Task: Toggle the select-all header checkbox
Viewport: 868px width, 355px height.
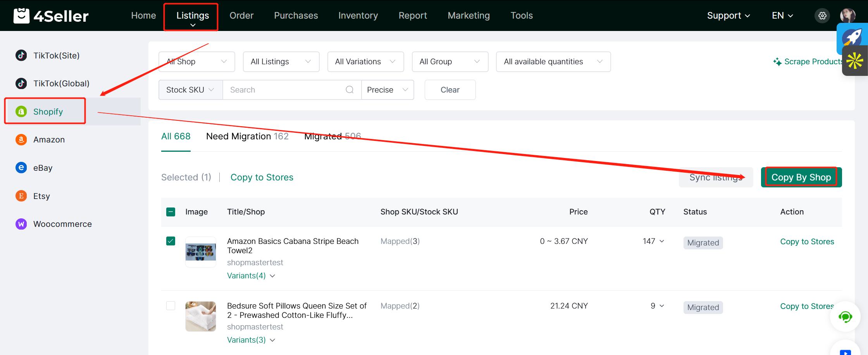Action: pyautogui.click(x=170, y=212)
